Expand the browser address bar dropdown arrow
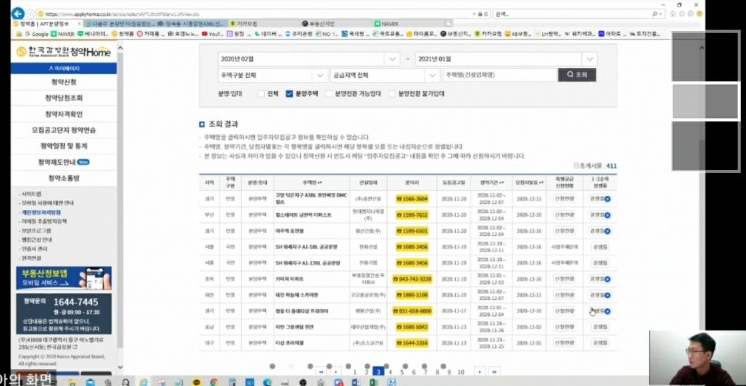Screen dimensions: 746x386 pyautogui.click(x=473, y=14)
